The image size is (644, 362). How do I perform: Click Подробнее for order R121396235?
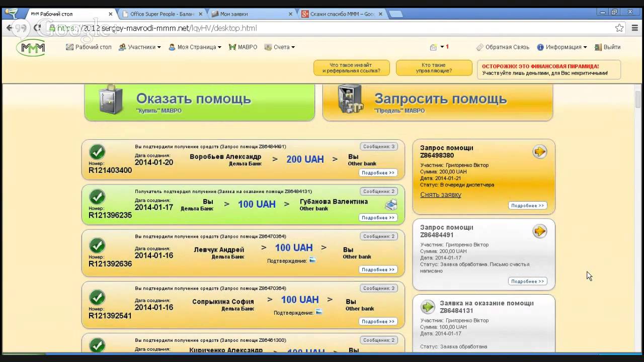coord(378,218)
